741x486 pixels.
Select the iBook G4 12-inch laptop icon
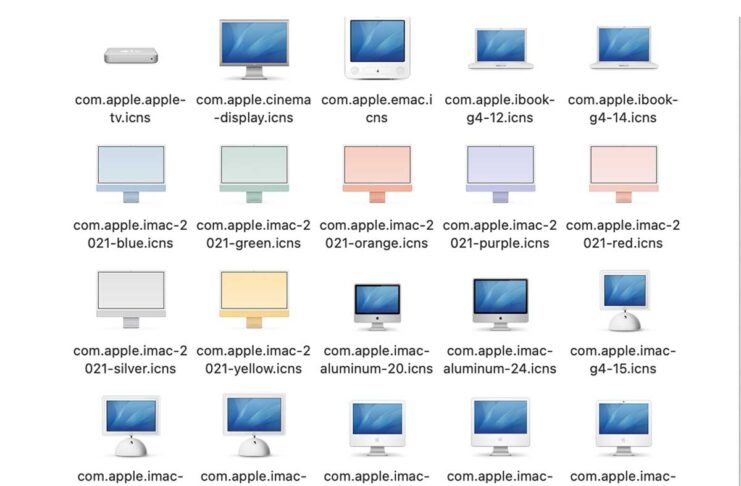(500, 49)
